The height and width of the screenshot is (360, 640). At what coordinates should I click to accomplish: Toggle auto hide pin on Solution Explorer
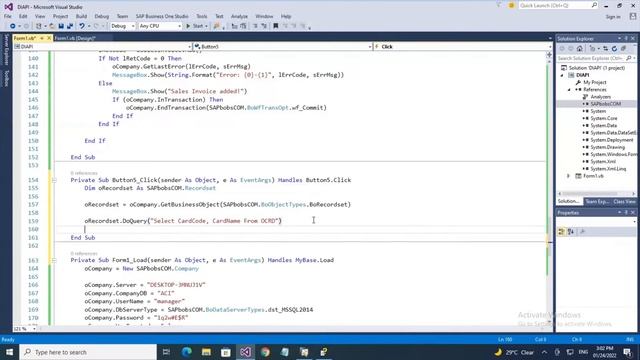[x=626, y=38]
